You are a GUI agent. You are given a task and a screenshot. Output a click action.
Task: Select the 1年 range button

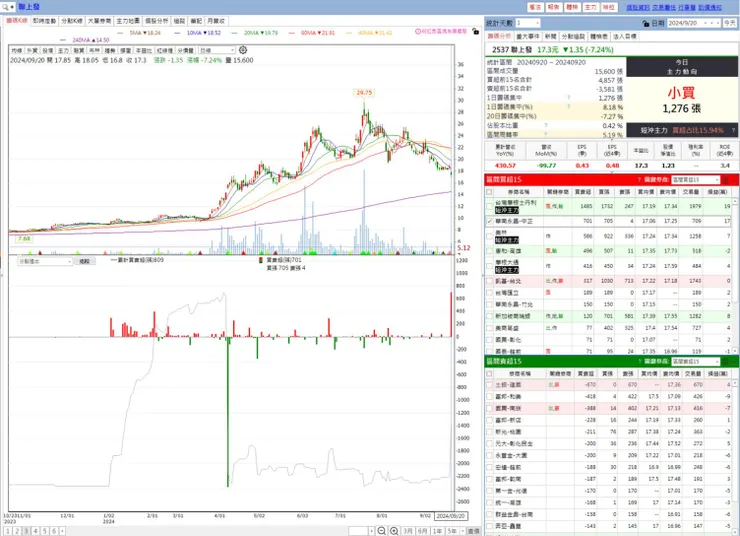437,531
